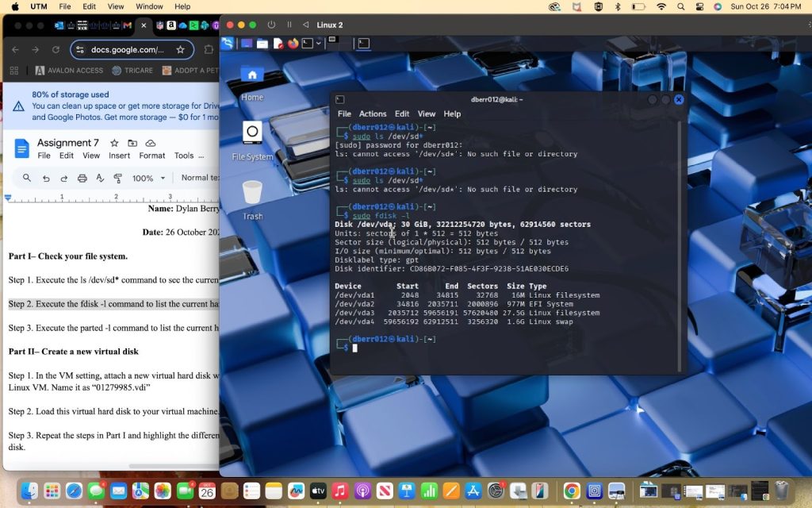812x508 pixels.
Task: Open the Normal text style dropdown
Action: 199,179
